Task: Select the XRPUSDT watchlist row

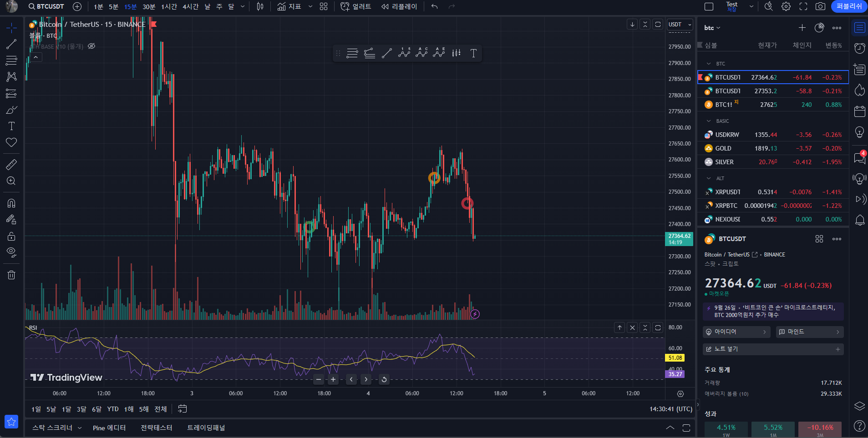Action: tap(773, 192)
